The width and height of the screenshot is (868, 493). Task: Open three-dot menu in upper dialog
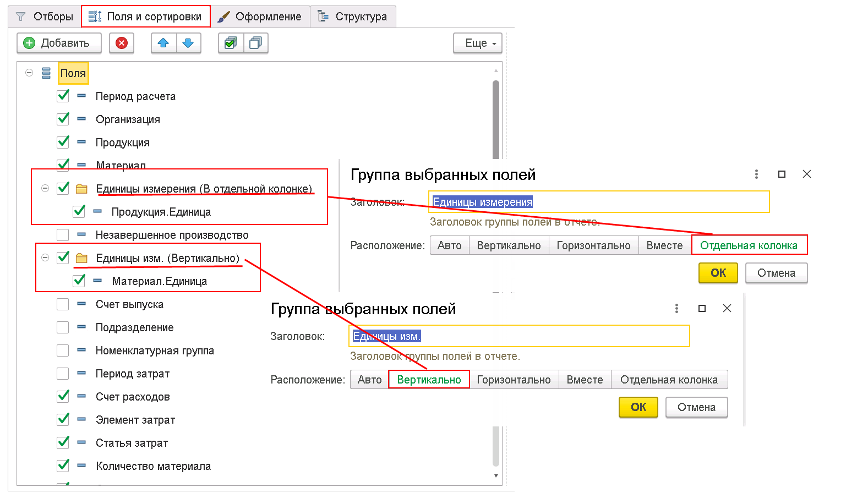[756, 174]
